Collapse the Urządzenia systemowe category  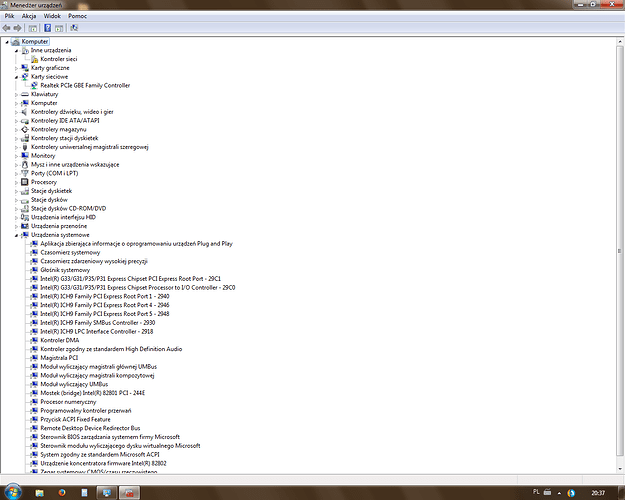[x=16, y=235]
